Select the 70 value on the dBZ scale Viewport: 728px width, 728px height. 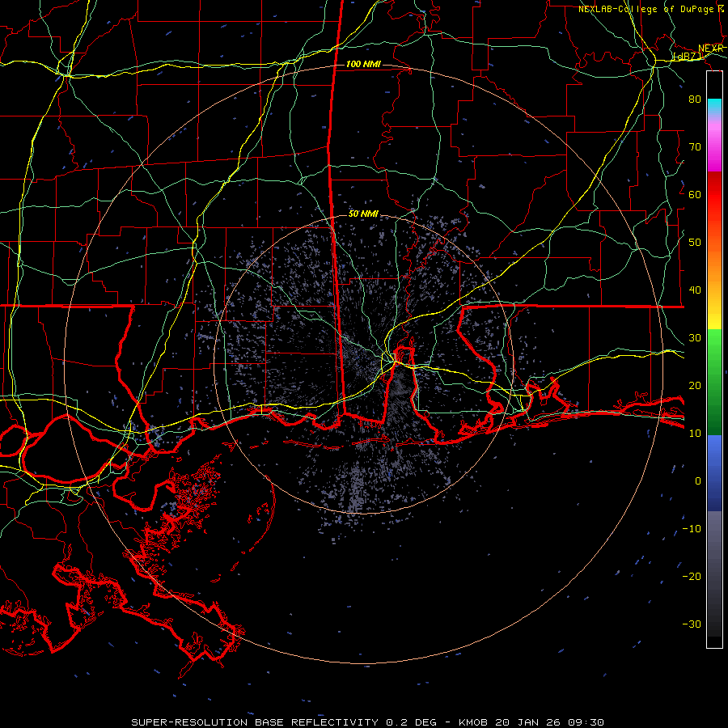695,146
